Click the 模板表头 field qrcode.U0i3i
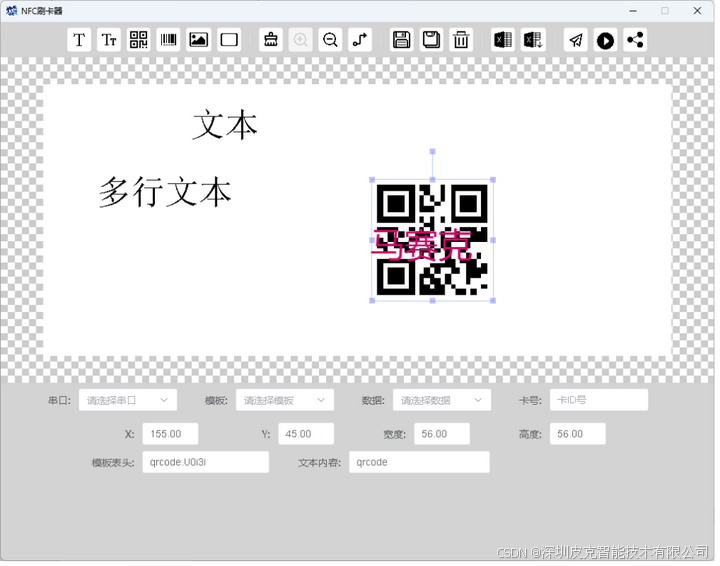The image size is (720, 566). [x=206, y=462]
